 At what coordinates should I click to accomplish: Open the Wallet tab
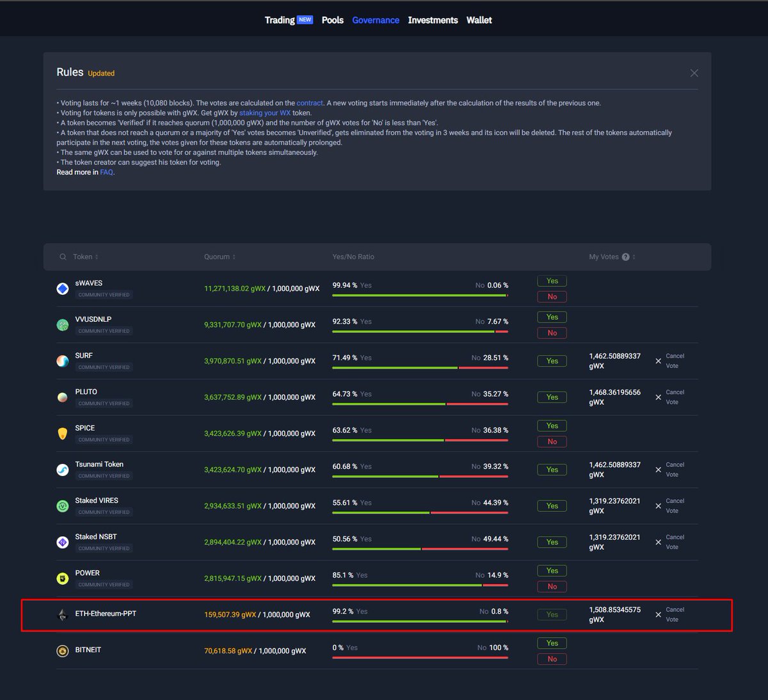pos(479,20)
